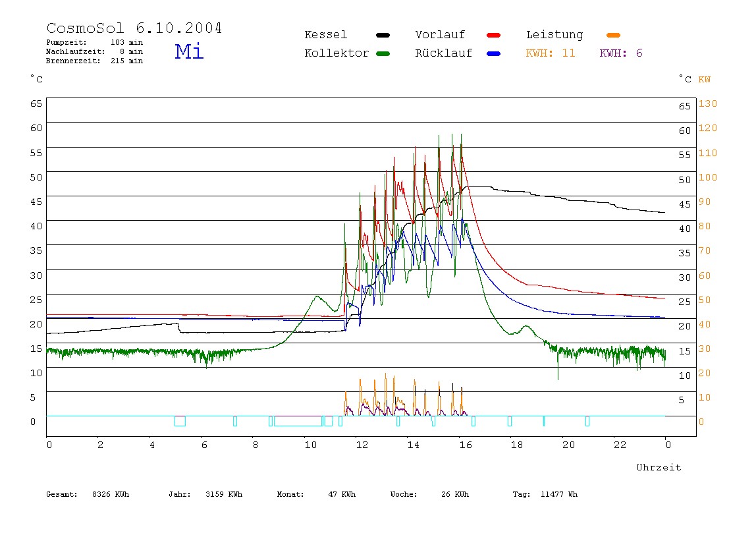756x535 pixels.
Task: Select the blue weekday label "Mi"
Action: (189, 51)
